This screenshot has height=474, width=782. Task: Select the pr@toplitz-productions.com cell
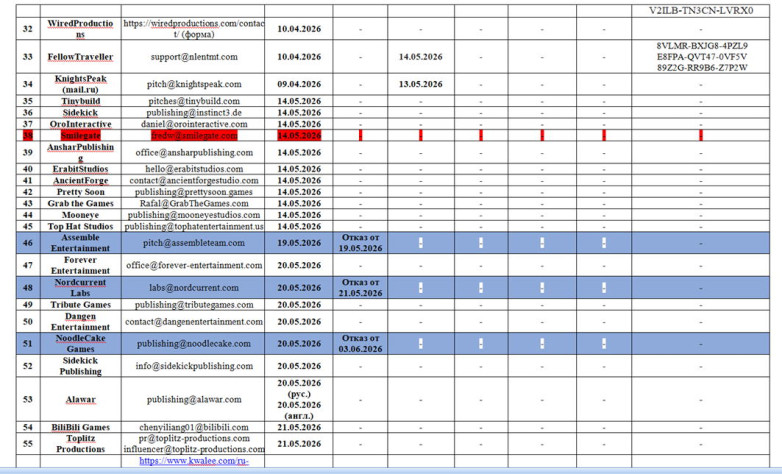pos(193,444)
